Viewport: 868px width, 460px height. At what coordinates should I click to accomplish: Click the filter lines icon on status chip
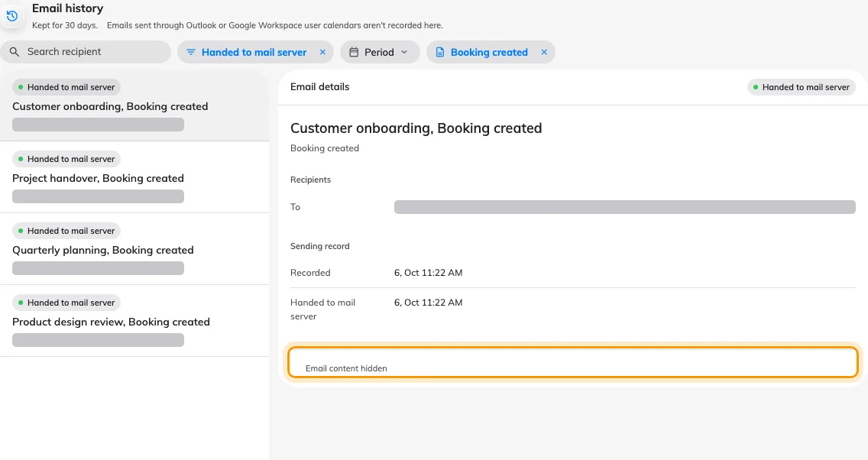[x=190, y=52]
